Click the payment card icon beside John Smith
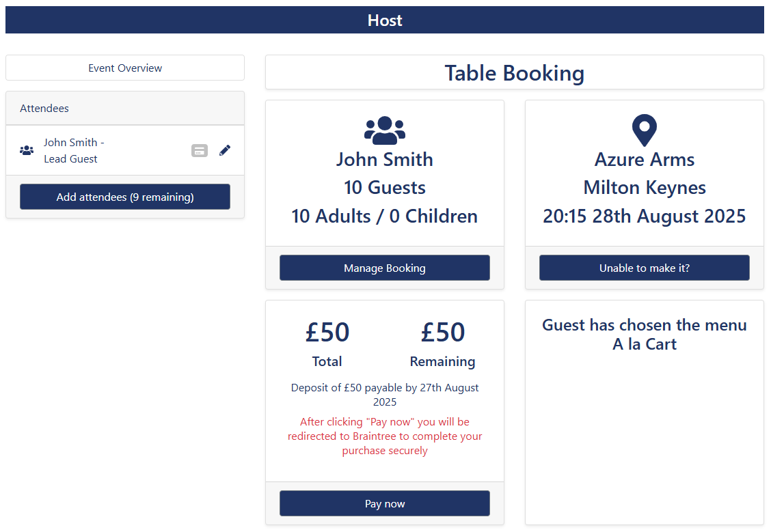The height and width of the screenshot is (532, 771). coord(200,150)
